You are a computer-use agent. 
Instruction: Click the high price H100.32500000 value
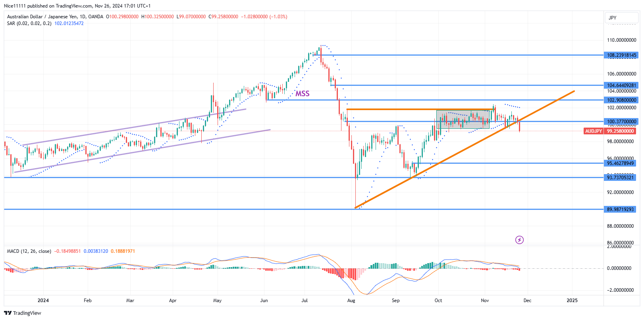point(158,17)
